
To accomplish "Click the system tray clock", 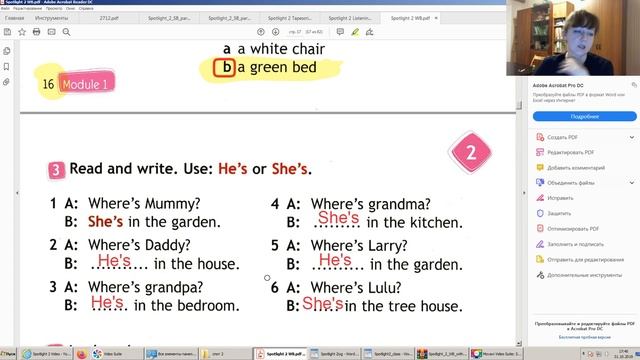I will (623, 353).
